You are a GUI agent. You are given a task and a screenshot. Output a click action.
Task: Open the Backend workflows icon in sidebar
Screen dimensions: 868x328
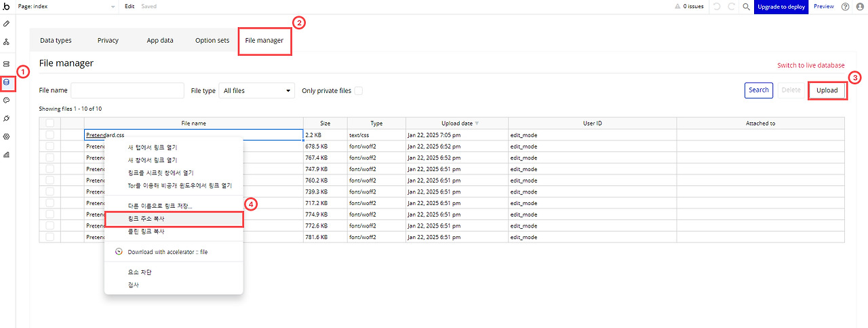coord(7,63)
